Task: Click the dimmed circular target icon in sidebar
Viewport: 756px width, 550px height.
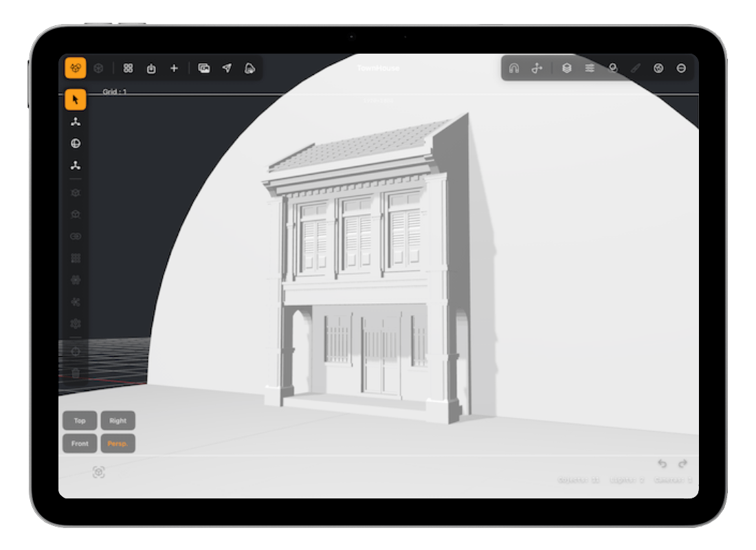Action: coord(75,351)
